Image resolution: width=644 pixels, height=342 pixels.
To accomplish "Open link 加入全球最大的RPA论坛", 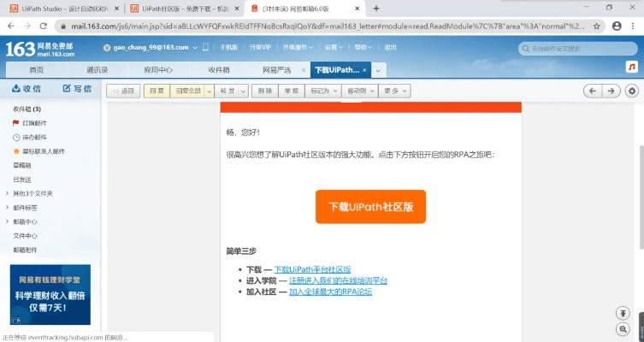I will [x=331, y=292].
